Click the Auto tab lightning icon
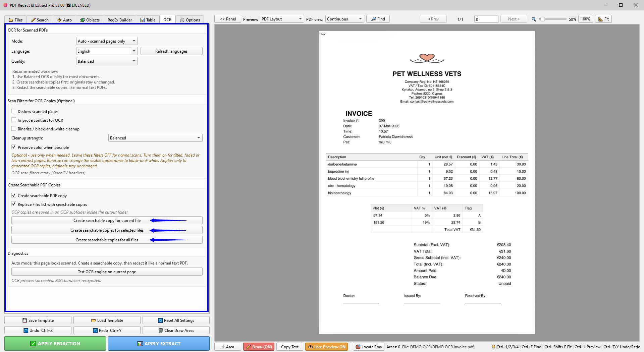This screenshot has height=352, width=644. 59,20
